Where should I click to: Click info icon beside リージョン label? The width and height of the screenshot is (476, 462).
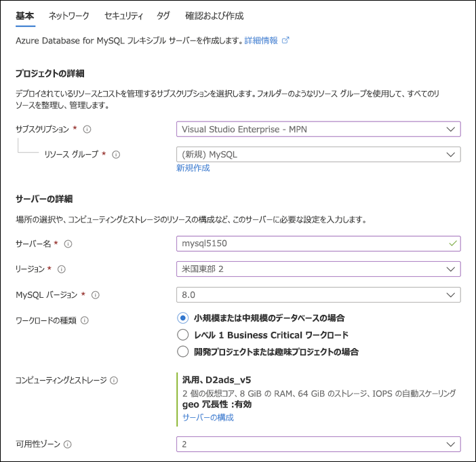click(x=62, y=269)
